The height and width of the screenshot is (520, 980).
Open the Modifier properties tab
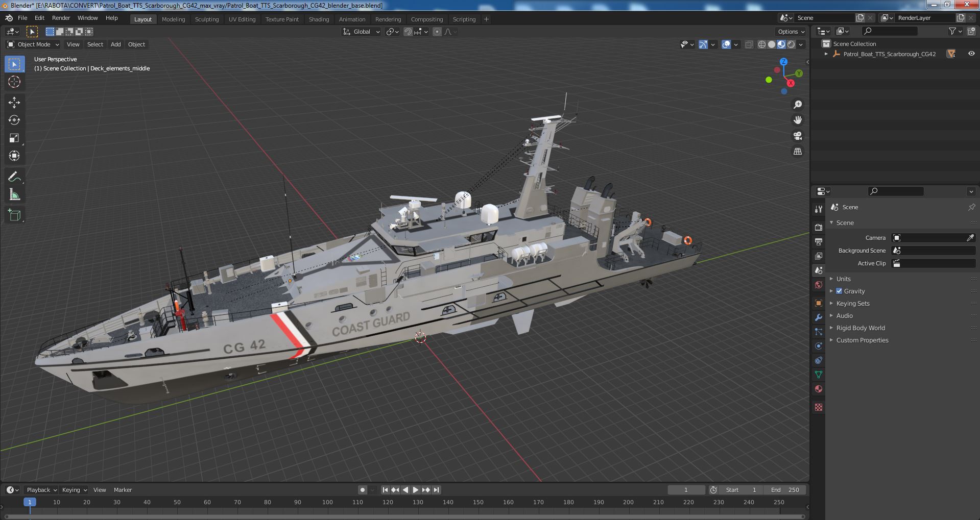tap(819, 317)
